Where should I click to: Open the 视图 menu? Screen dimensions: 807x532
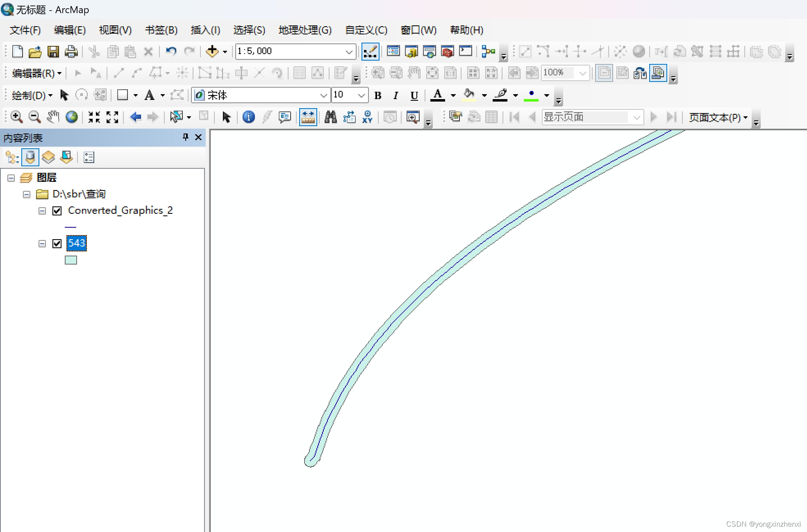[114, 29]
